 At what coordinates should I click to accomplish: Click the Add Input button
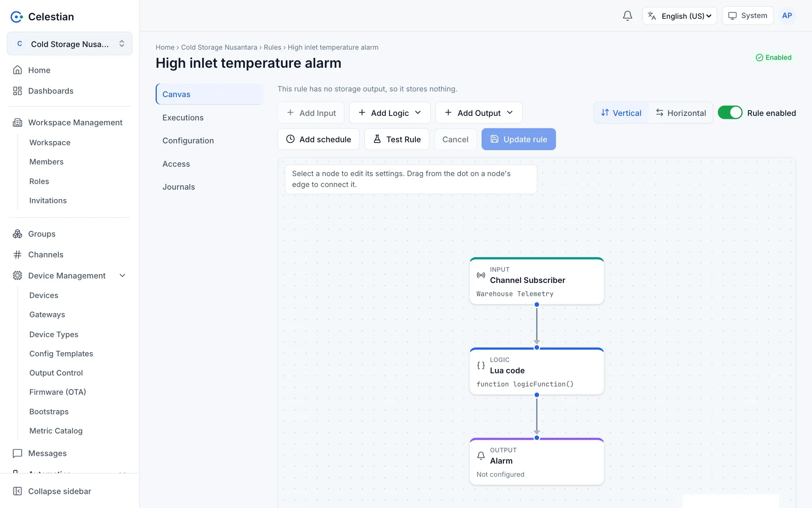click(x=311, y=113)
